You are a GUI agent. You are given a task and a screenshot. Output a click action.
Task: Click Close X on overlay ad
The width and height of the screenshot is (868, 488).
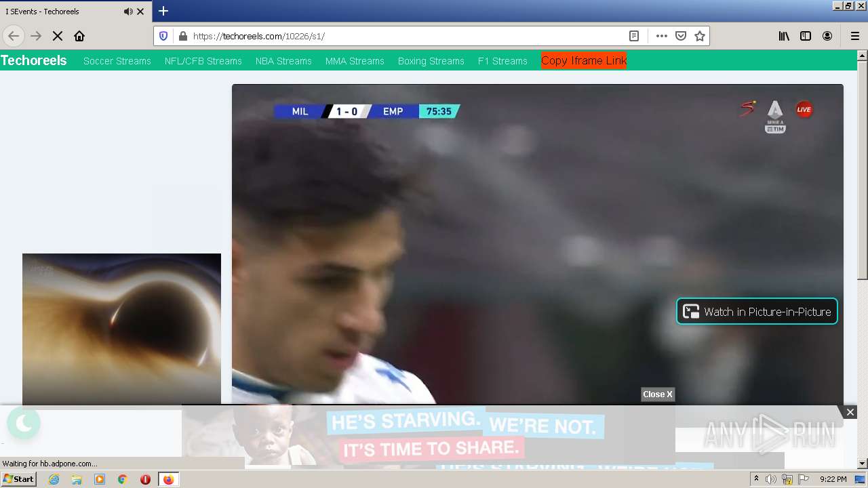658,394
